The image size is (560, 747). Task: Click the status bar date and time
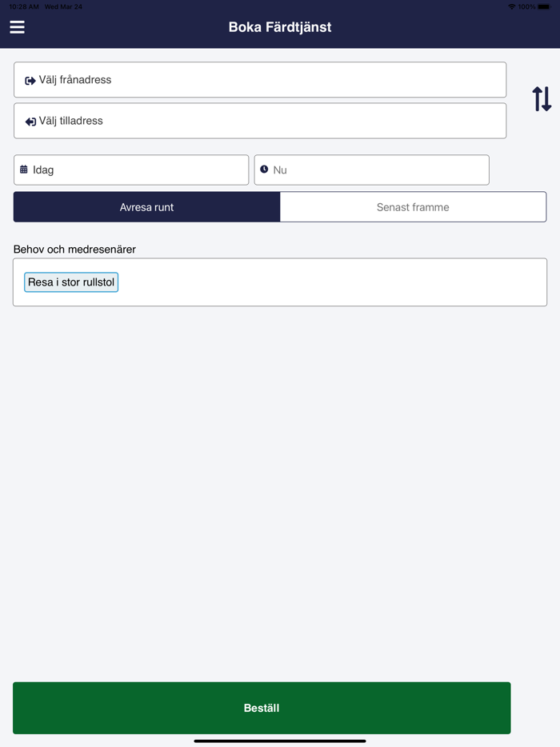[46, 6]
